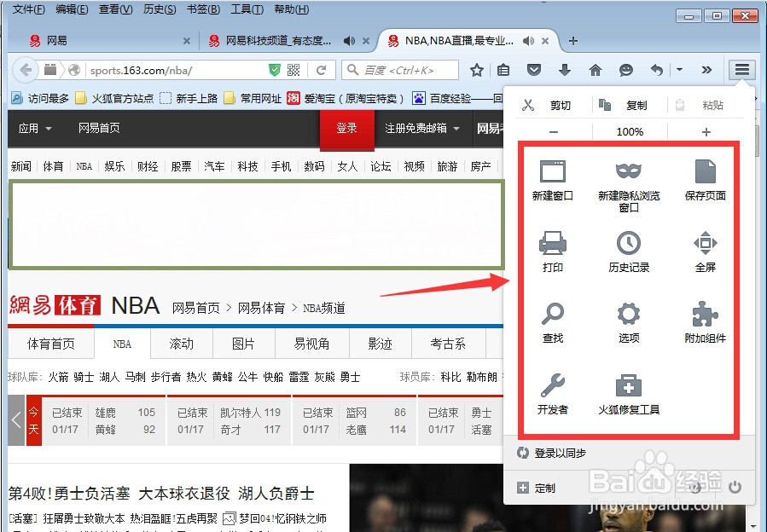
Task: Click the smiley chat icon in toolbar
Action: pos(626,70)
